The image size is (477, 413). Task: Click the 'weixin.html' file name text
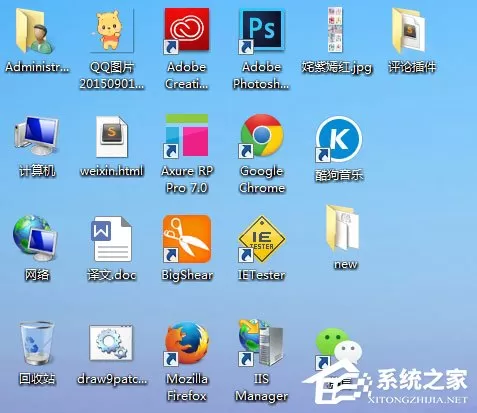[x=112, y=171]
